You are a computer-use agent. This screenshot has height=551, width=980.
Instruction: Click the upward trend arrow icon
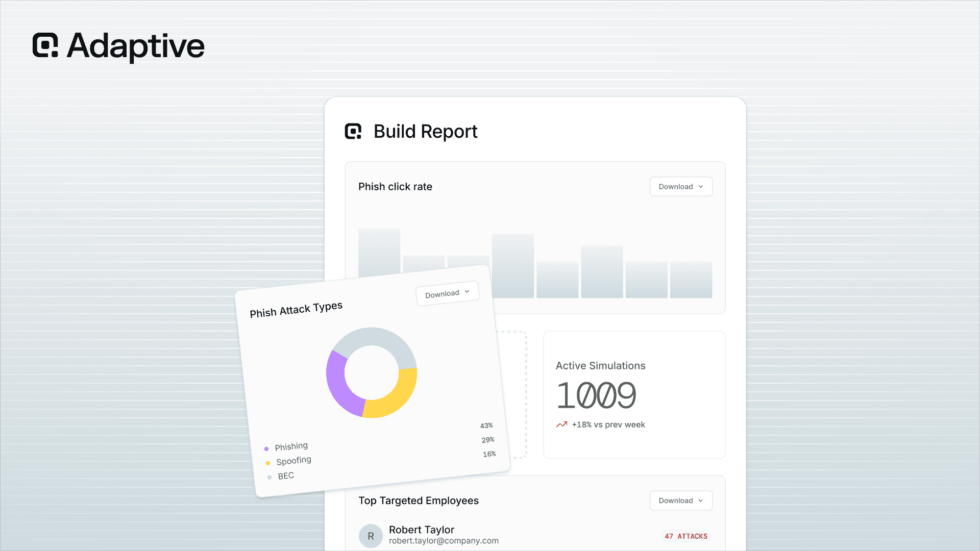[x=561, y=424]
